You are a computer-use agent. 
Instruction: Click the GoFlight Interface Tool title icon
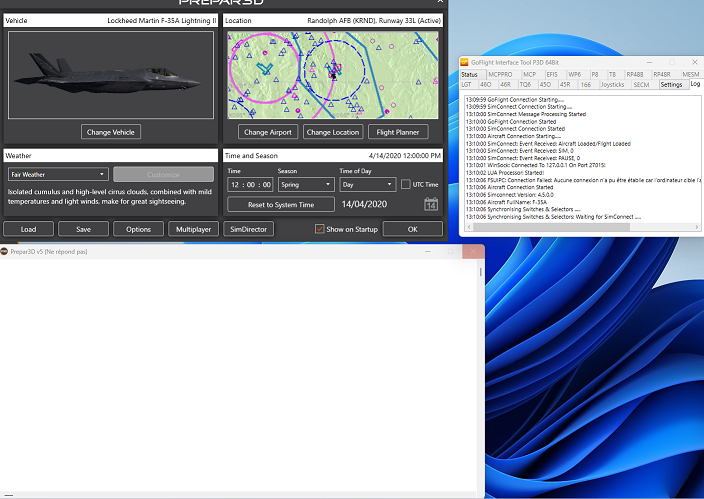coord(464,61)
